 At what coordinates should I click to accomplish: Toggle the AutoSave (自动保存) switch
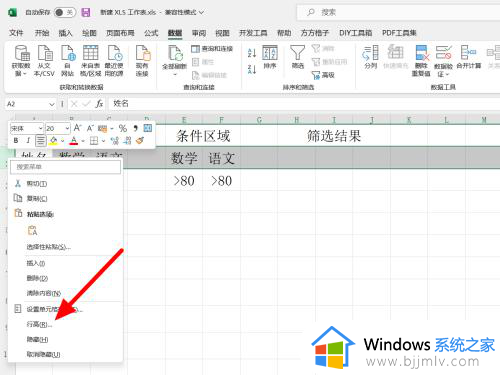click(64, 13)
